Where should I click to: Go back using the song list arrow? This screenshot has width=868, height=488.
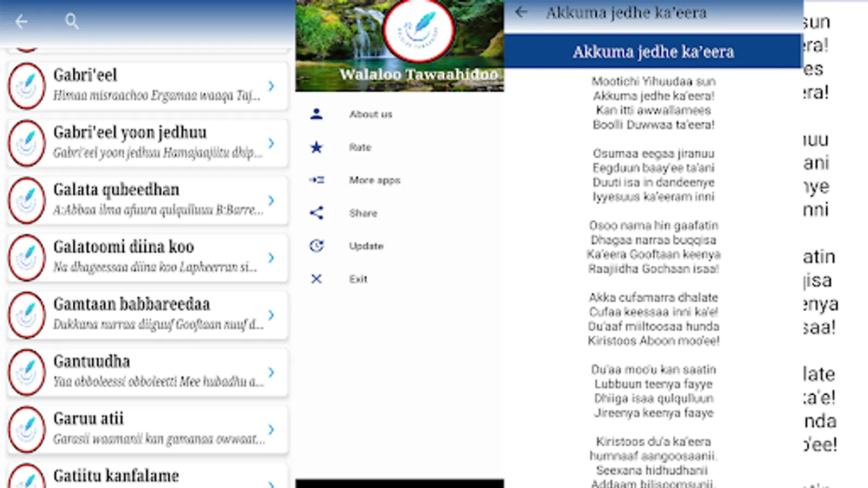(22, 22)
